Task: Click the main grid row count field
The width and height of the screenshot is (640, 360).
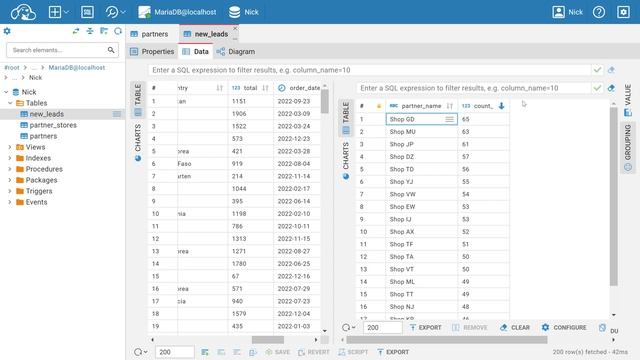Action: pos(174,352)
